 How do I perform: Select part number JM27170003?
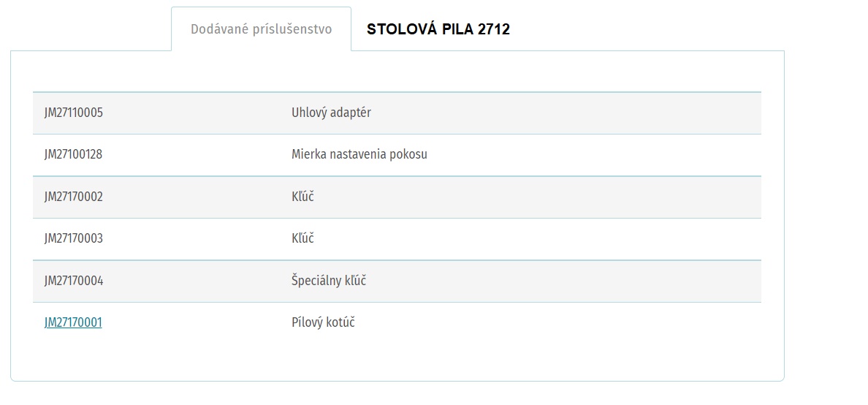click(x=74, y=239)
